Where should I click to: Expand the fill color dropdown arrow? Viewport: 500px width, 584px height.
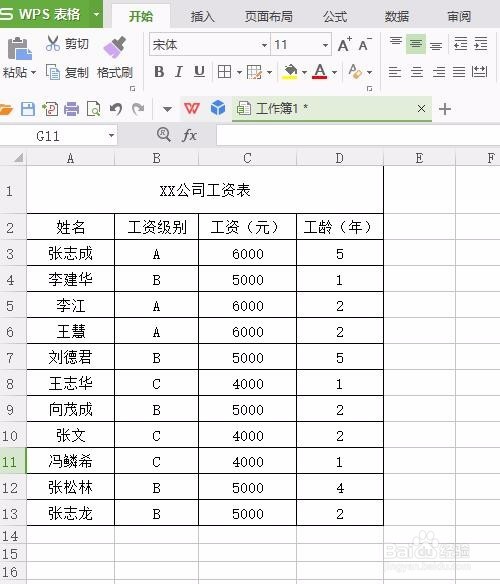point(304,72)
